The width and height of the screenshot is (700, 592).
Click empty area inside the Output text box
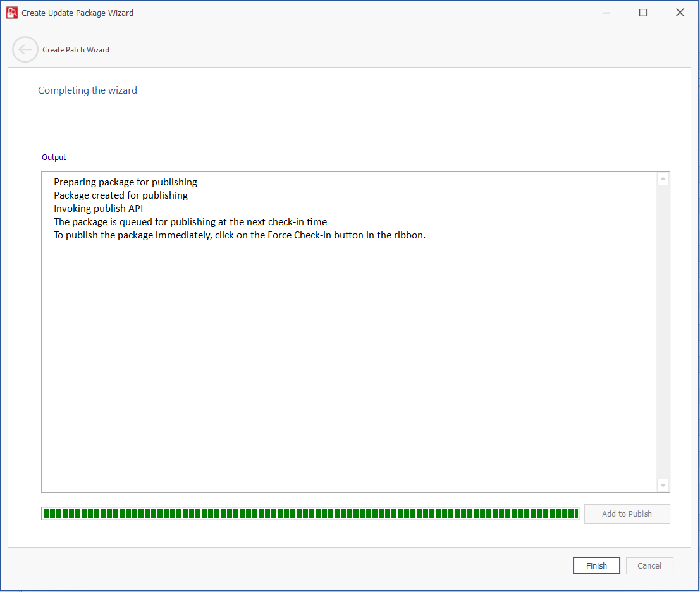click(348, 367)
